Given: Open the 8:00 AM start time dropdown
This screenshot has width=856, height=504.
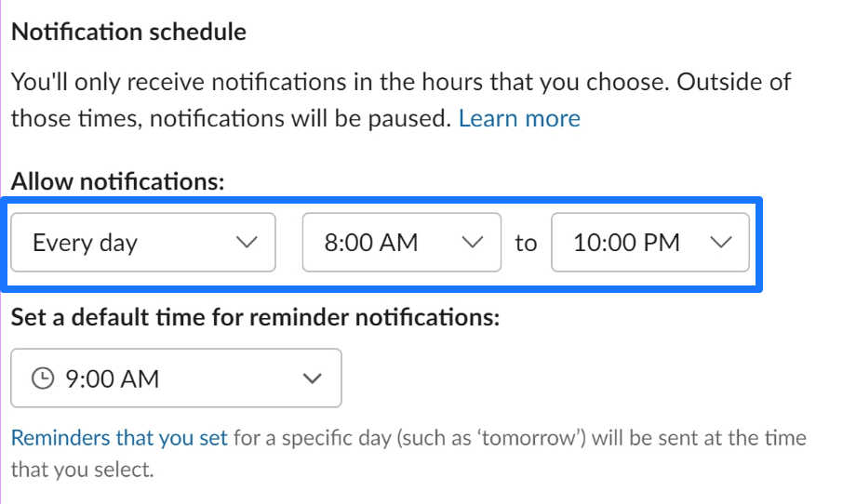Looking at the screenshot, I should click(x=402, y=244).
